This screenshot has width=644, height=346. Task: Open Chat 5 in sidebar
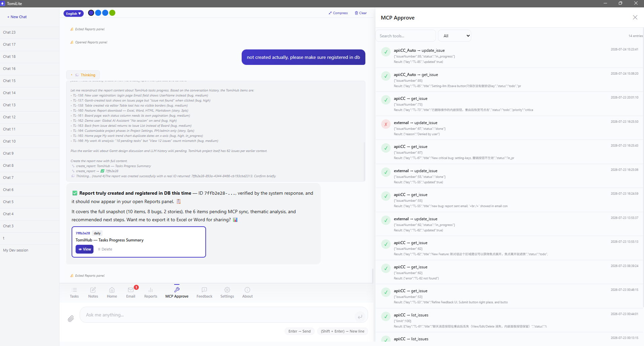(x=30, y=202)
